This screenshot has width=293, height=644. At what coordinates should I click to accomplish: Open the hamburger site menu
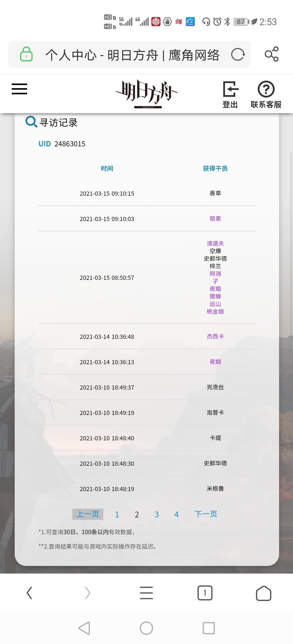click(x=19, y=89)
